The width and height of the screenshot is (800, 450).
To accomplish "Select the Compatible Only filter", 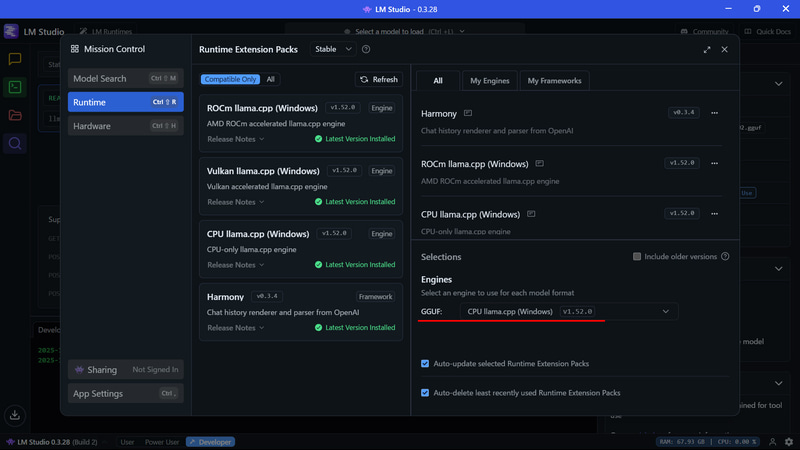I will (230, 79).
